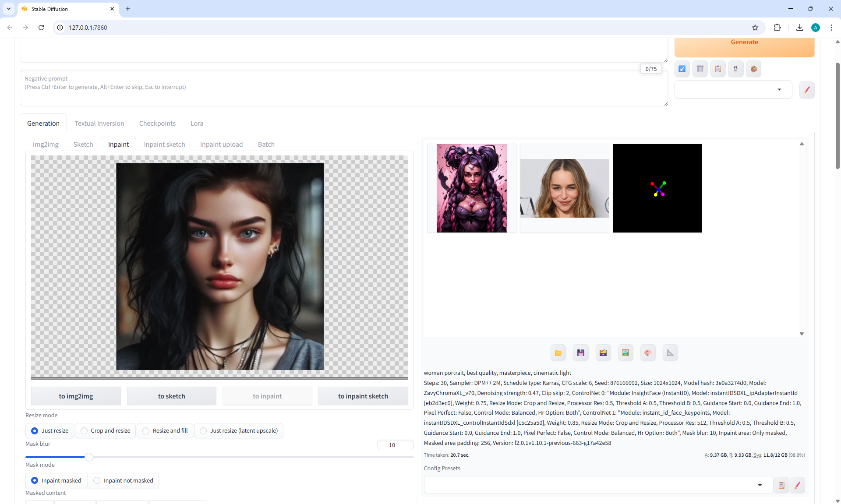Click the paperclip icon under Generate

coord(736,69)
